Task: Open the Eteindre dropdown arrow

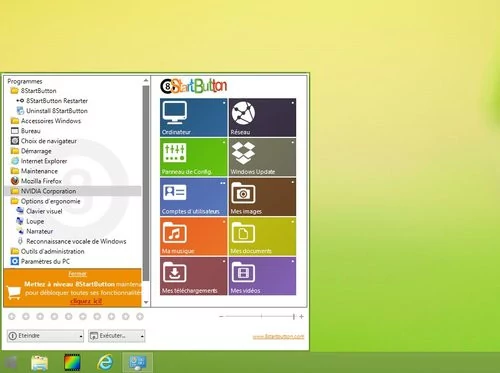Action: pos(81,337)
